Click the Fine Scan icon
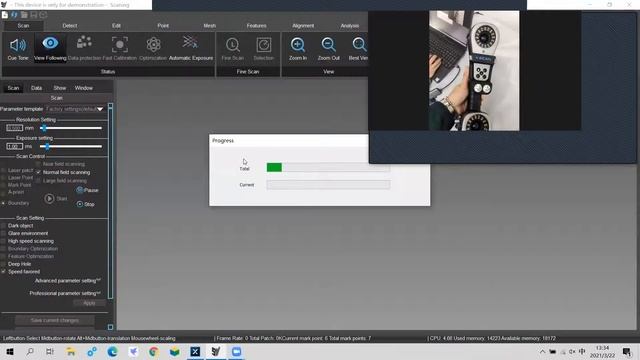640x360 pixels. click(233, 45)
